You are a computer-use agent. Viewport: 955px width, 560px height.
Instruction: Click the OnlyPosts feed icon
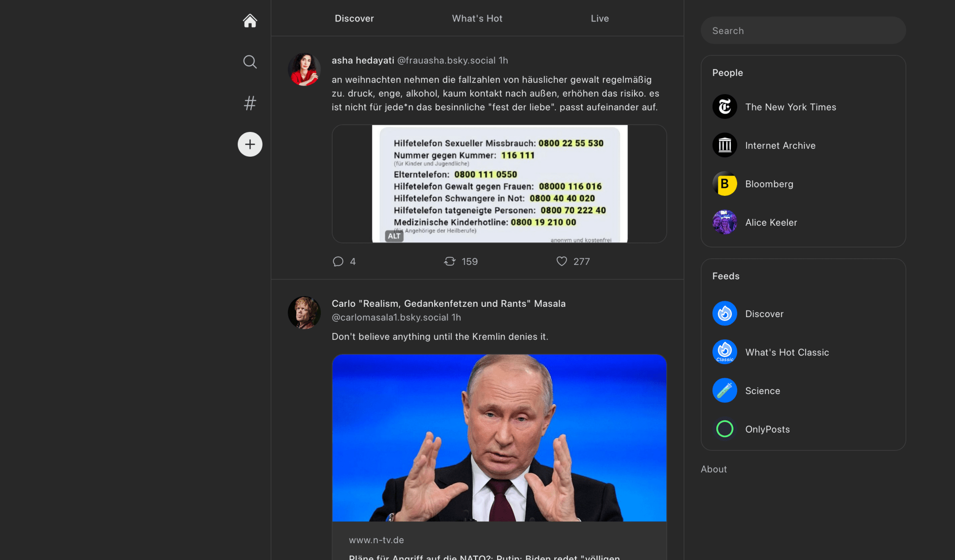pyautogui.click(x=725, y=429)
